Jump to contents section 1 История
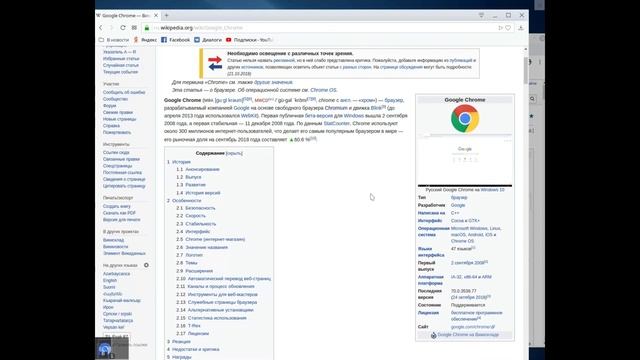The image size is (640, 360). pyautogui.click(x=178, y=162)
